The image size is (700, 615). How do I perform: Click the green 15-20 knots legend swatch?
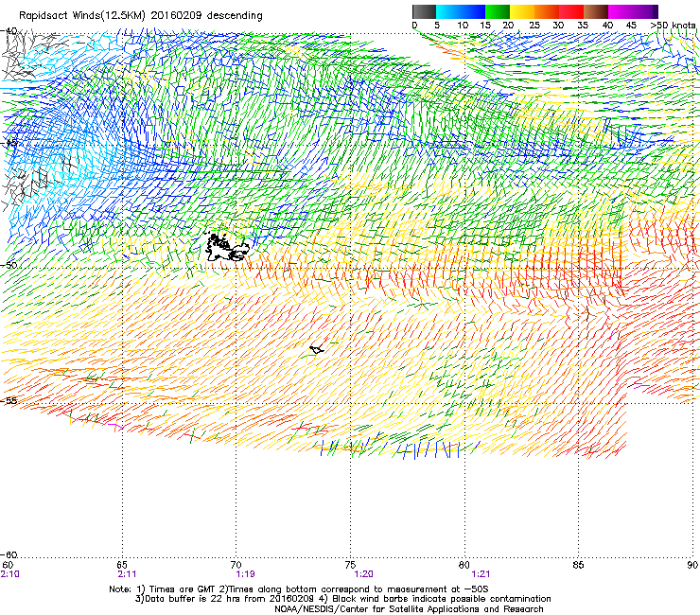tap(498, 11)
